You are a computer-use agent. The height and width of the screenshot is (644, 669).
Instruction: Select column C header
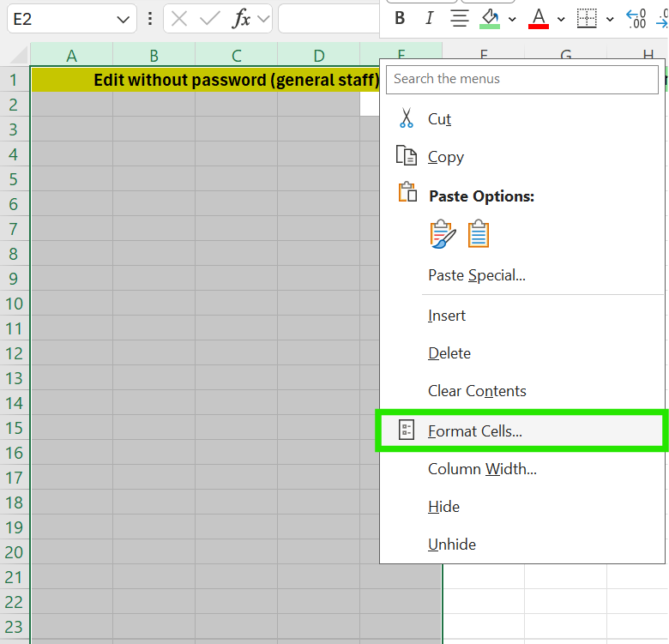click(237, 55)
